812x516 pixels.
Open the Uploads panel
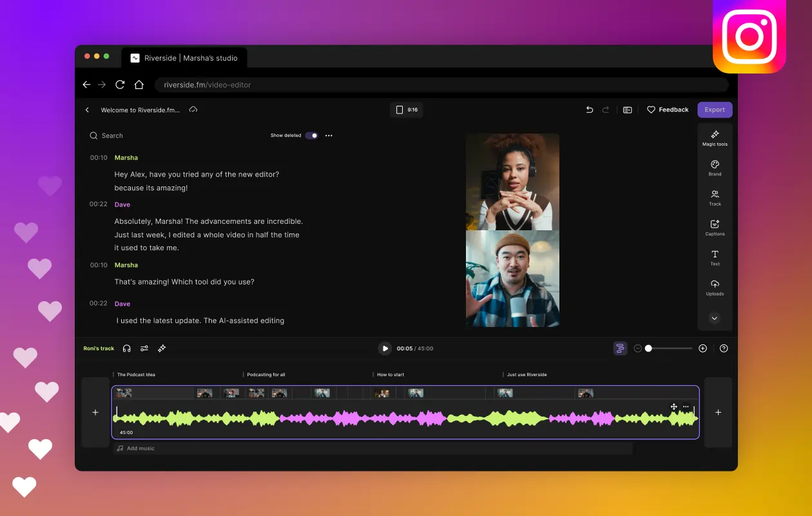click(715, 288)
